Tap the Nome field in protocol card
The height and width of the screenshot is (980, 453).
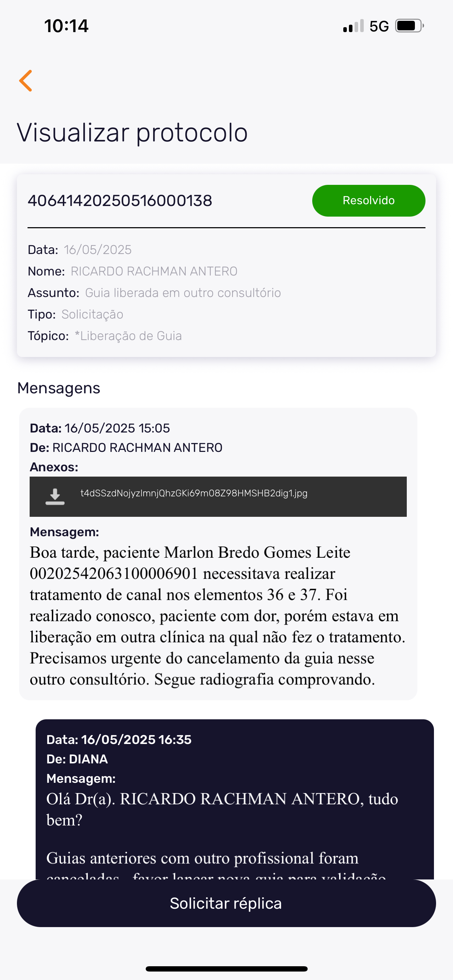(x=132, y=271)
